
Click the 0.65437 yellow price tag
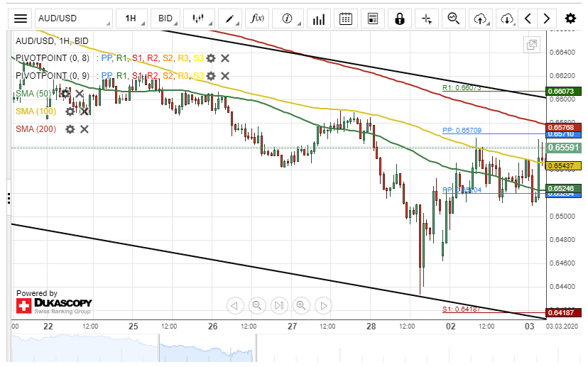(x=564, y=165)
